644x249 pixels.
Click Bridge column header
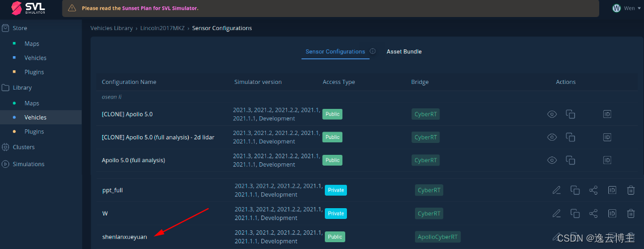[420, 82]
